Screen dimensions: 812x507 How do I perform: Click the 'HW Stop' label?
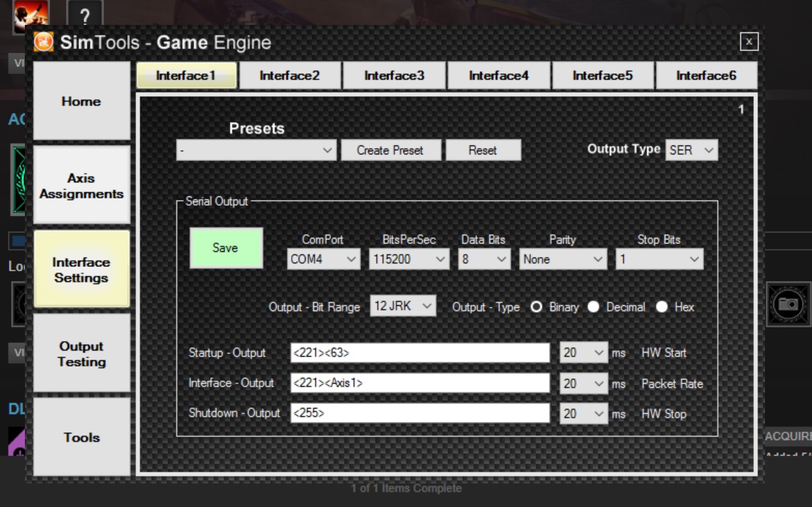(664, 414)
